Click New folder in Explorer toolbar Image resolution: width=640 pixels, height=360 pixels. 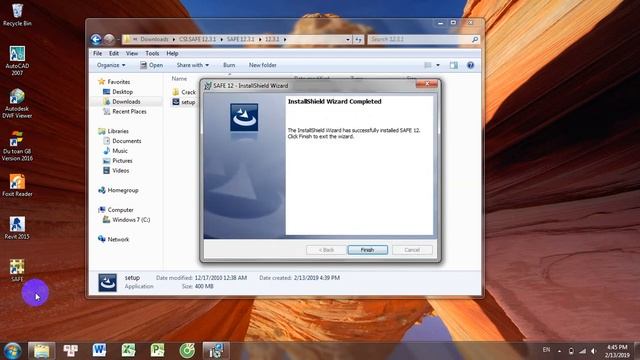262,65
